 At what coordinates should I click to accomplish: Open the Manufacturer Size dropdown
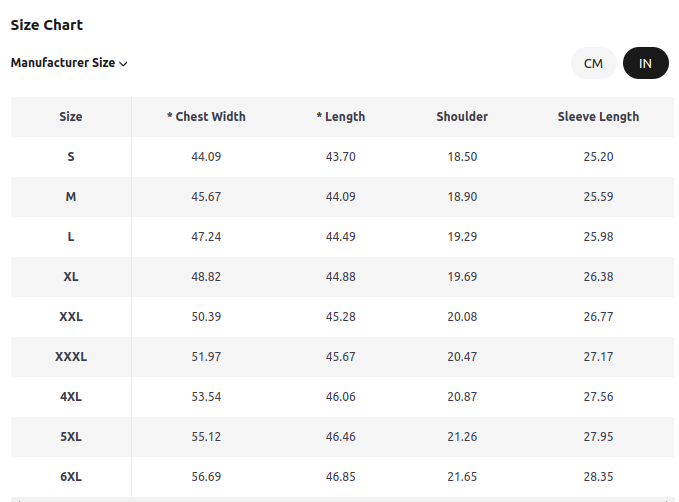click(x=69, y=63)
